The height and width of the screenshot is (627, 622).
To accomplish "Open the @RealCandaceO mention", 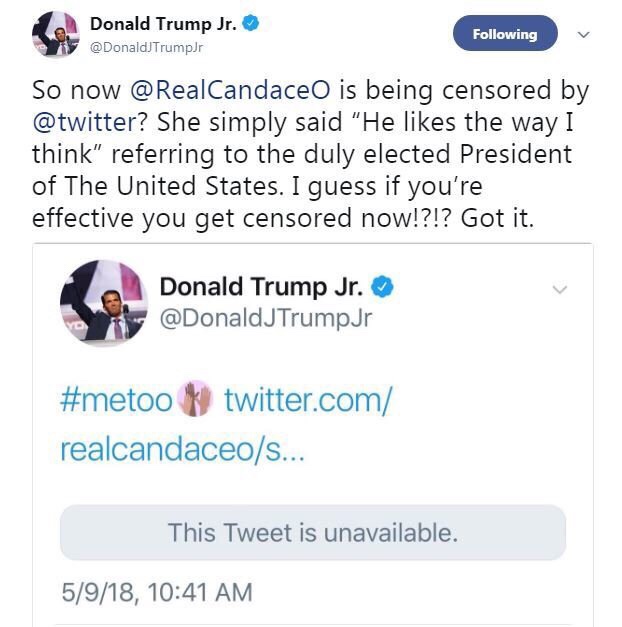I will pos(232,92).
